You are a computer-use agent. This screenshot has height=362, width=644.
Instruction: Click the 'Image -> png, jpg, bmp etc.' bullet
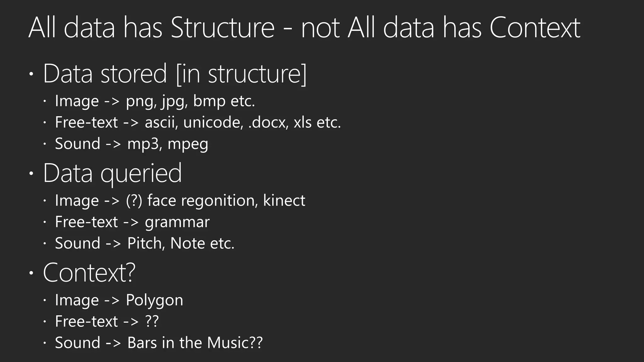[x=155, y=101]
